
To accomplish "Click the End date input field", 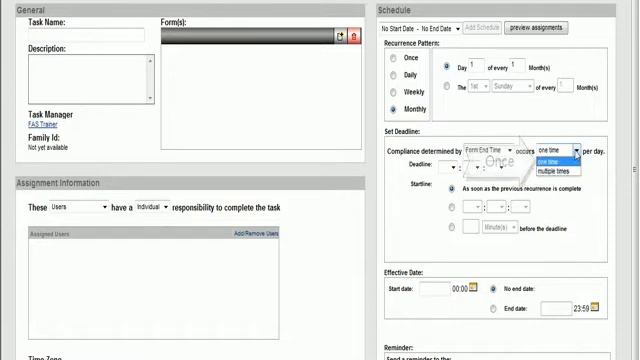I will coord(556,309).
